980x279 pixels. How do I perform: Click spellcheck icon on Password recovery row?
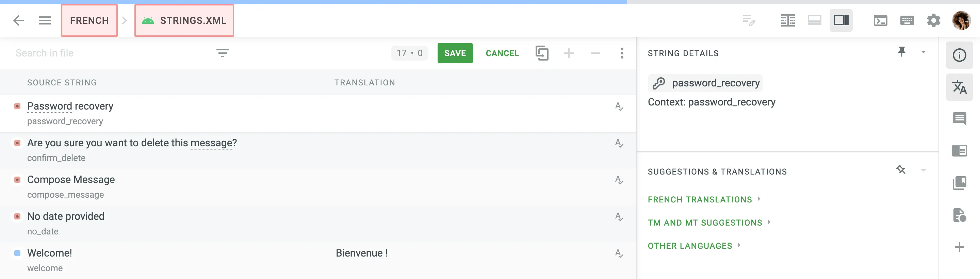(x=619, y=106)
